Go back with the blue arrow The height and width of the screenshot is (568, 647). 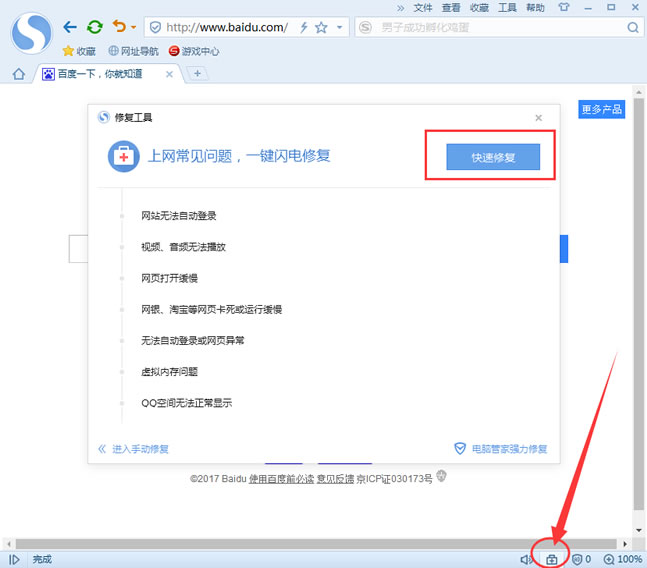70,27
